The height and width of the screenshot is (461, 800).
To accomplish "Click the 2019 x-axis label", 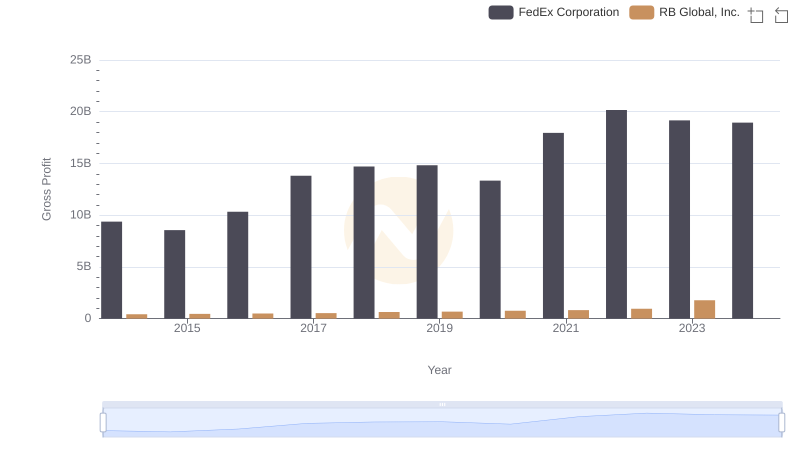I will click(439, 328).
